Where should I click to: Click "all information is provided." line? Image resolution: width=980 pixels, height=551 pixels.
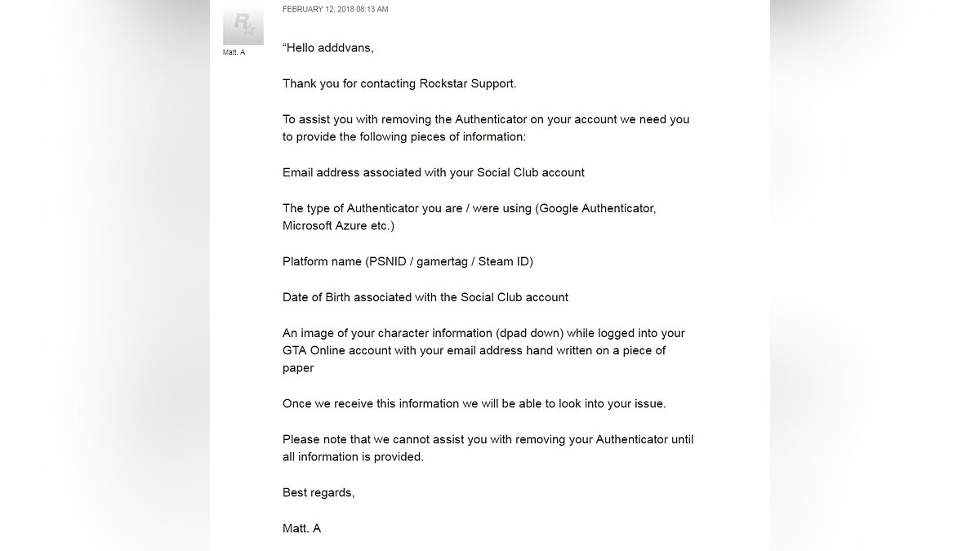[x=353, y=456]
